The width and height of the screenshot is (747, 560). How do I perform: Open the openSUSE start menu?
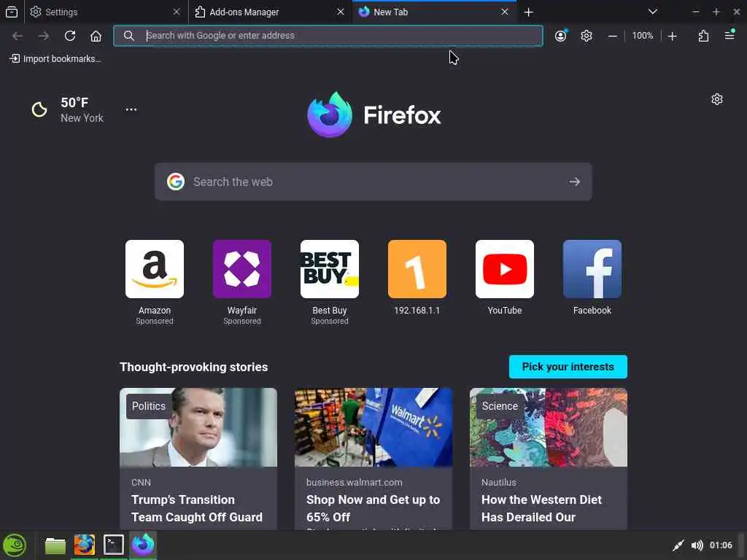tap(15, 545)
